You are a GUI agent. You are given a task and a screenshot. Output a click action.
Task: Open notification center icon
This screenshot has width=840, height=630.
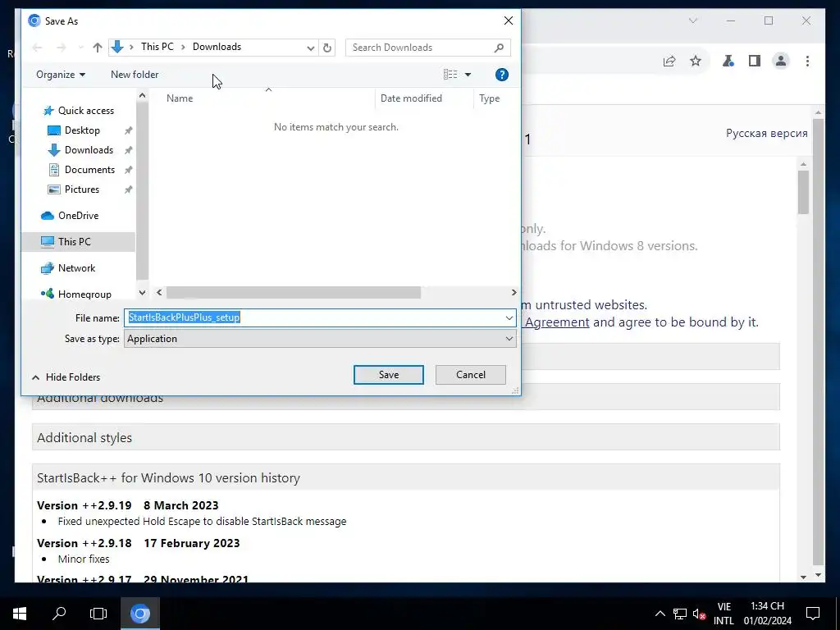tap(813, 614)
